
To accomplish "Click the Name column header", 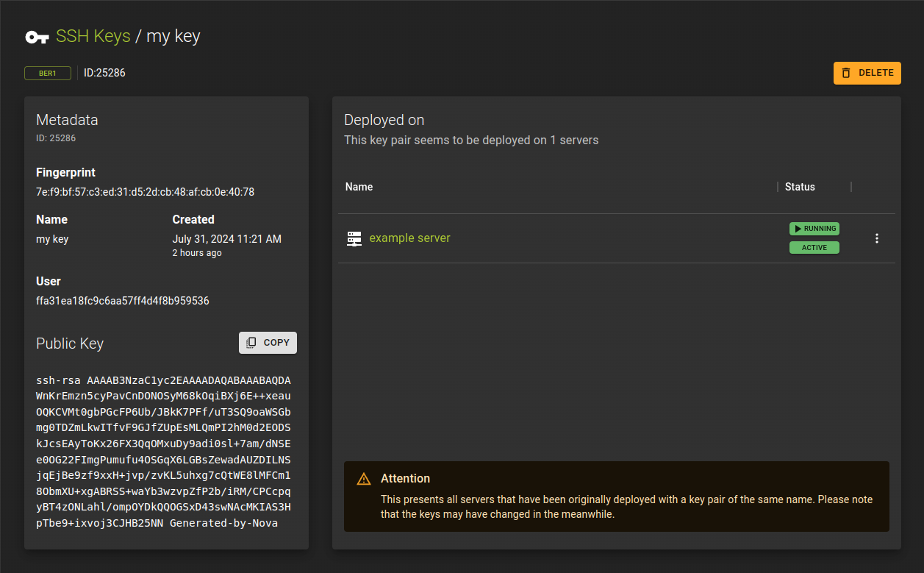I will pyautogui.click(x=359, y=186).
